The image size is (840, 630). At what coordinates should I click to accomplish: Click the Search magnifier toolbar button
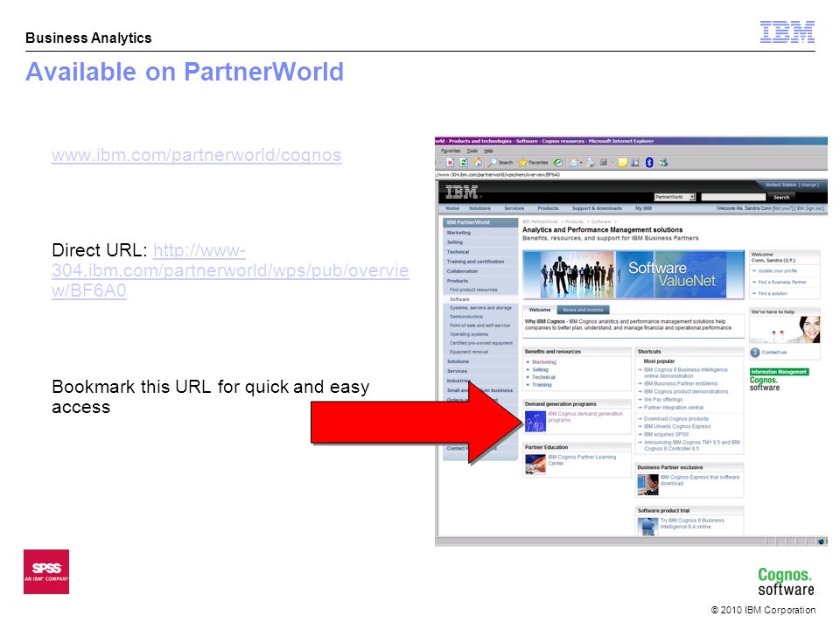500,163
